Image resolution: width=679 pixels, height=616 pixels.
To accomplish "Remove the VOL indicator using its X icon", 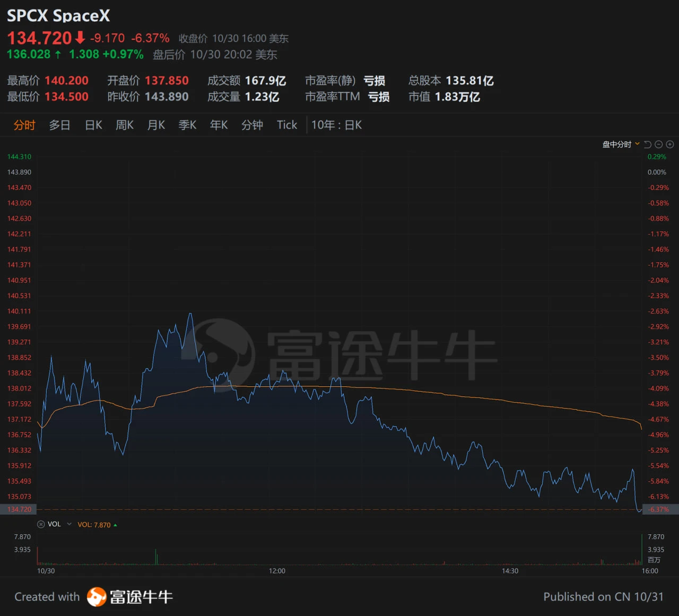I will click(x=41, y=524).
